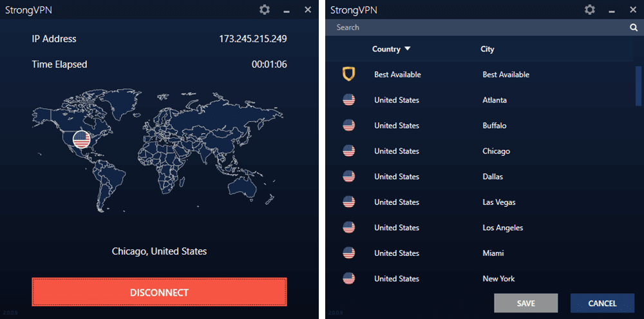Click the world map in connected window
644x319 pixels.
click(159, 151)
